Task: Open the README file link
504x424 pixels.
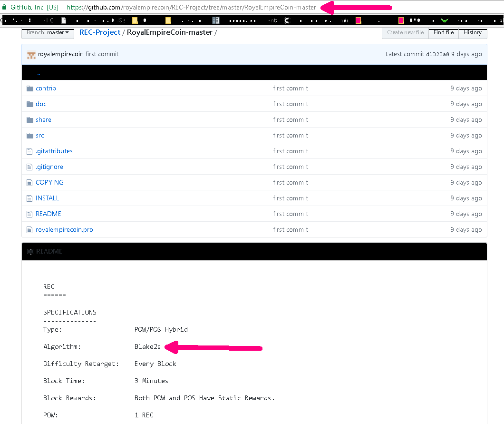Action: click(x=48, y=214)
